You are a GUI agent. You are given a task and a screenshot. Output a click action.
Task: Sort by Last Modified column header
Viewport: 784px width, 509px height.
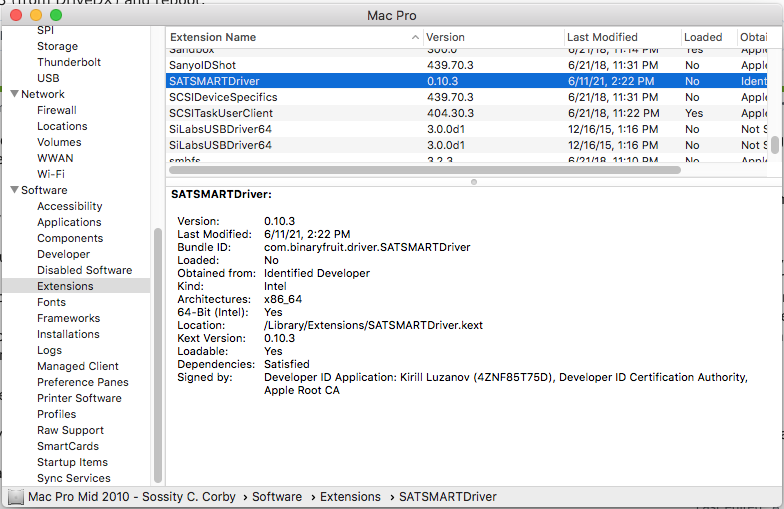(x=623, y=37)
